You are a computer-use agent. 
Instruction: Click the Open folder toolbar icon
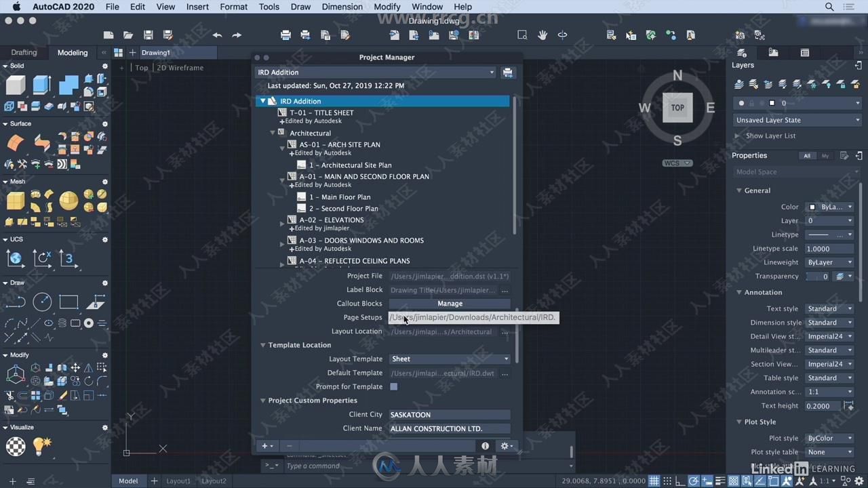[128, 35]
